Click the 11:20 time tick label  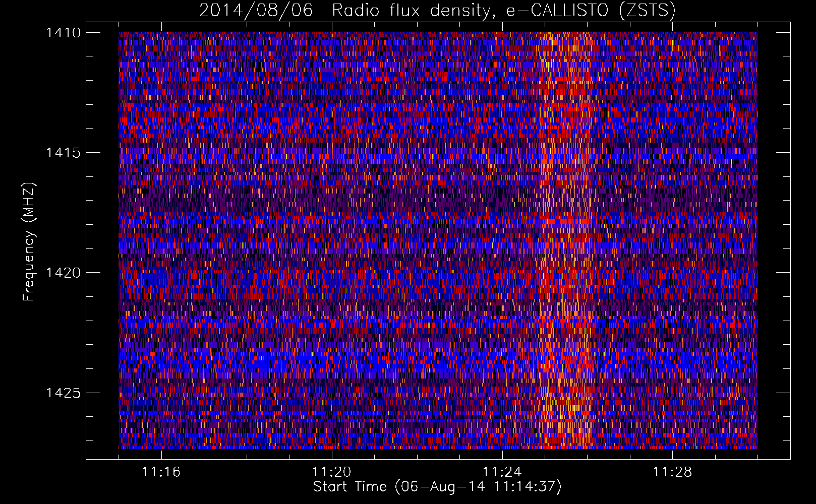point(331,472)
